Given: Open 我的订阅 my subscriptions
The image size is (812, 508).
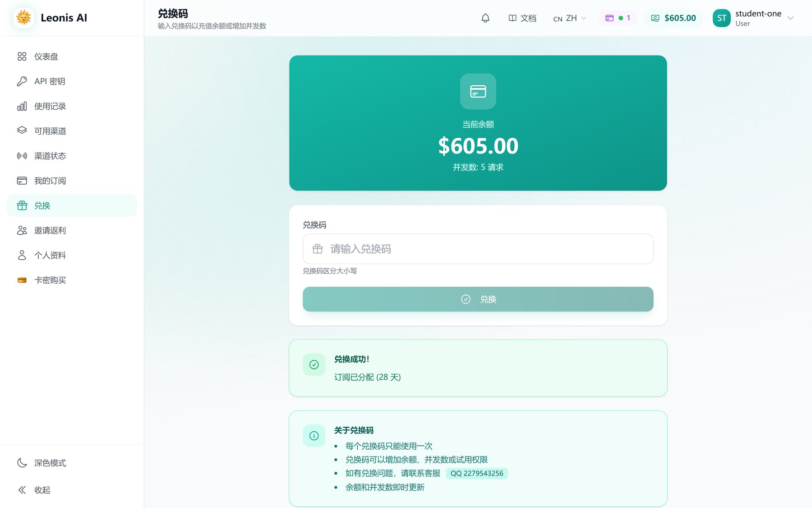Looking at the screenshot, I should 72,181.
